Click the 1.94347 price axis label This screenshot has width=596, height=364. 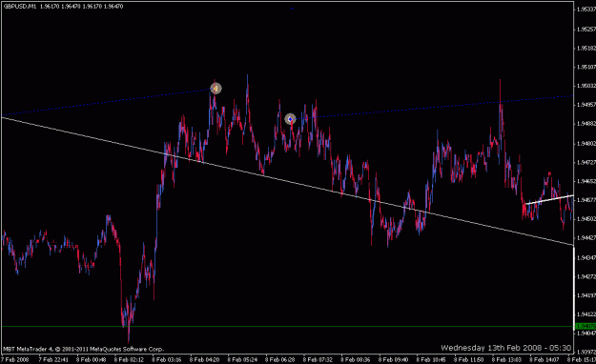[586, 257]
